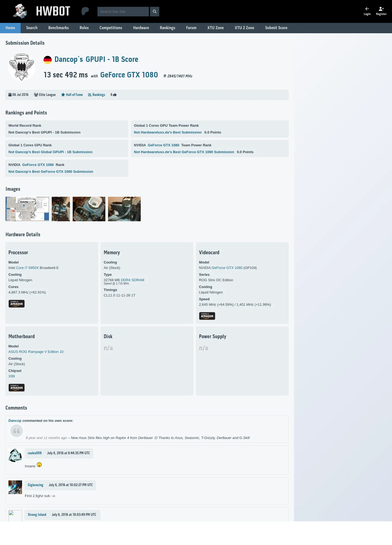Image resolution: width=392 pixels, height=545 pixels.
Task: Open the XTU Zone nav item
Action: click(216, 28)
